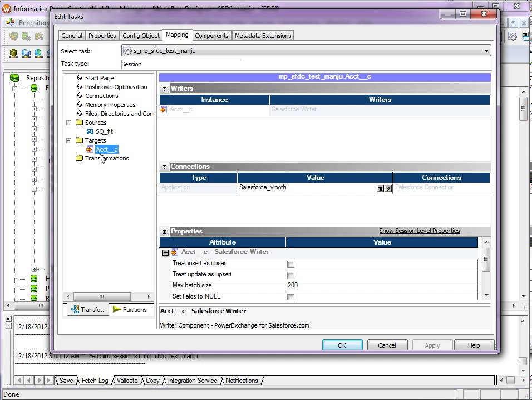Click the tree horizontal scrollbar thumb
The image size is (532, 400).
pos(102,296)
